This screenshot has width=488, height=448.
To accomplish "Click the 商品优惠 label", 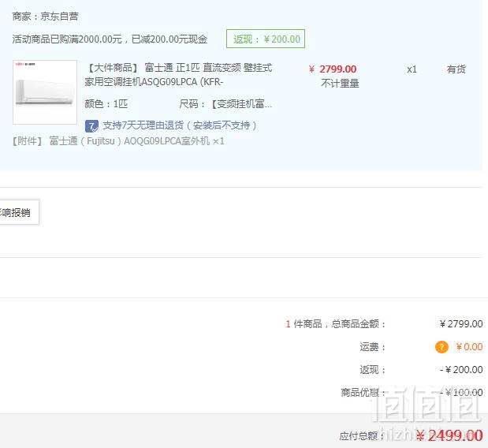I will pos(363,393).
